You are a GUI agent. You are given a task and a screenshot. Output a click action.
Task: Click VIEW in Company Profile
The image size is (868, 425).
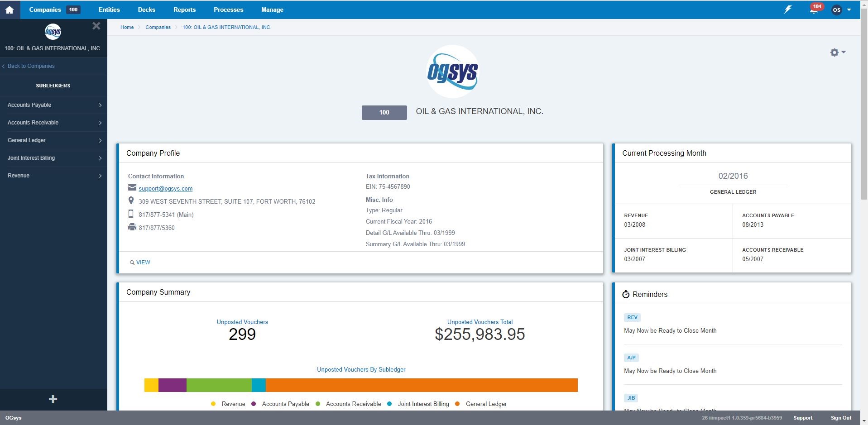point(143,263)
